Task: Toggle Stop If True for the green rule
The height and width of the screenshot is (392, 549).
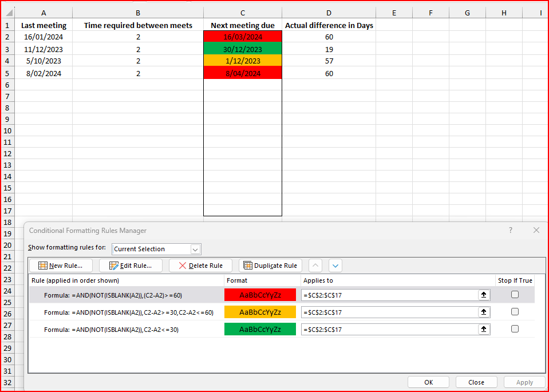Action: 515,328
